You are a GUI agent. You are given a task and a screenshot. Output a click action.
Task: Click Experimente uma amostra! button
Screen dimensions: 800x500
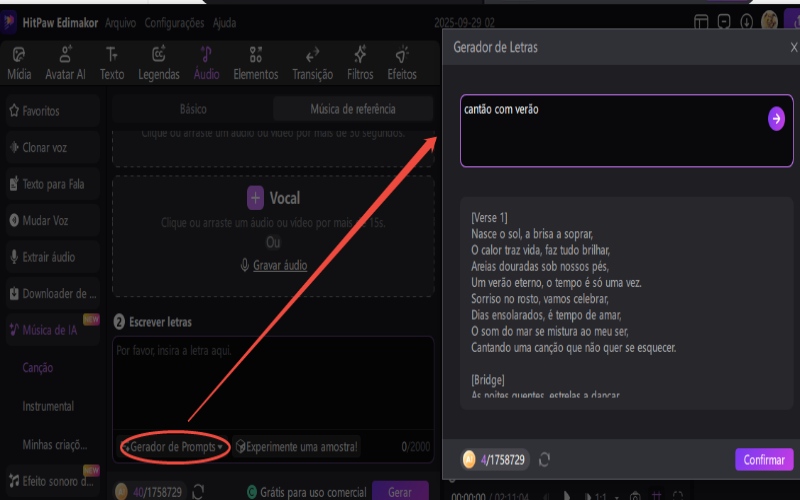coord(296,447)
